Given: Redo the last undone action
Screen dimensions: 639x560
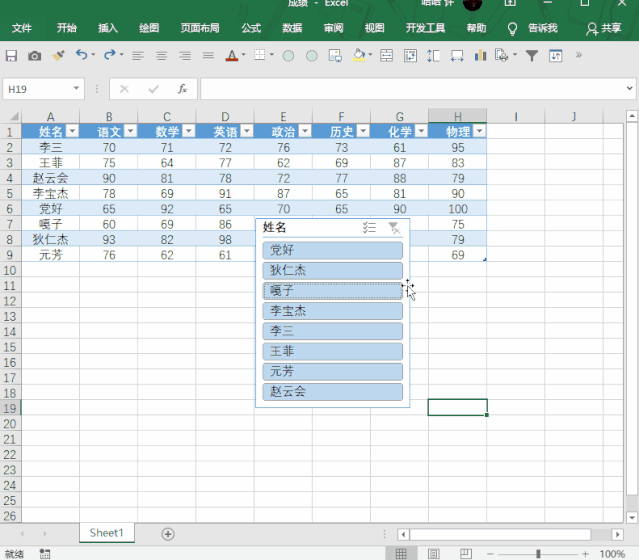Looking at the screenshot, I should [110, 55].
